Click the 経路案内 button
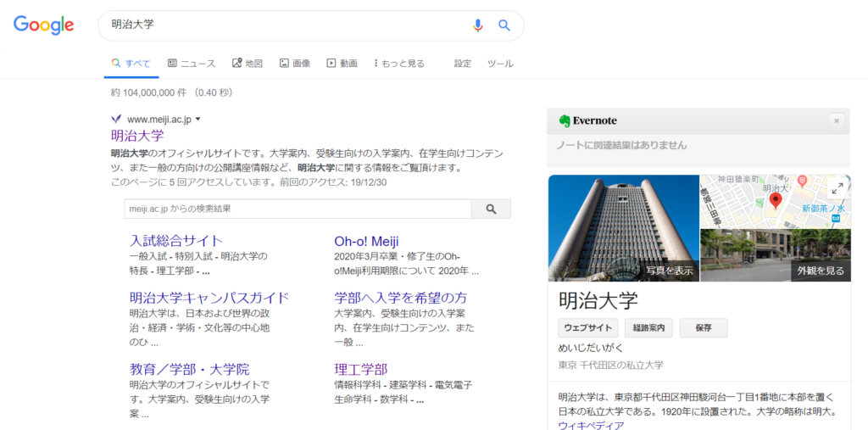This screenshot has height=430, width=868. tap(648, 327)
